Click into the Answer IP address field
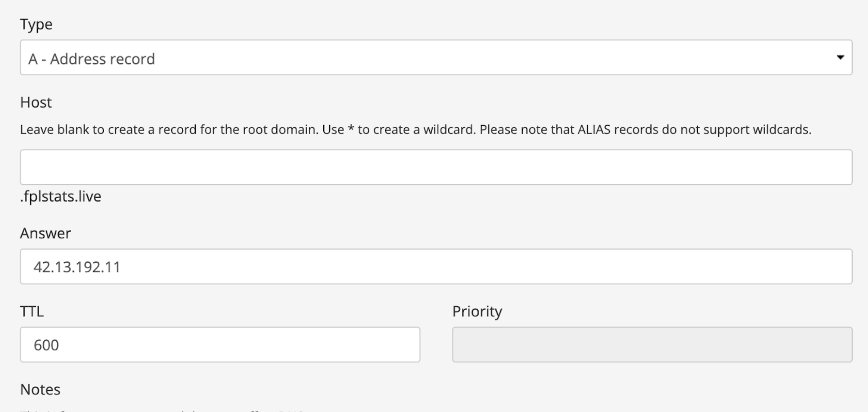868x412 pixels. (436, 266)
